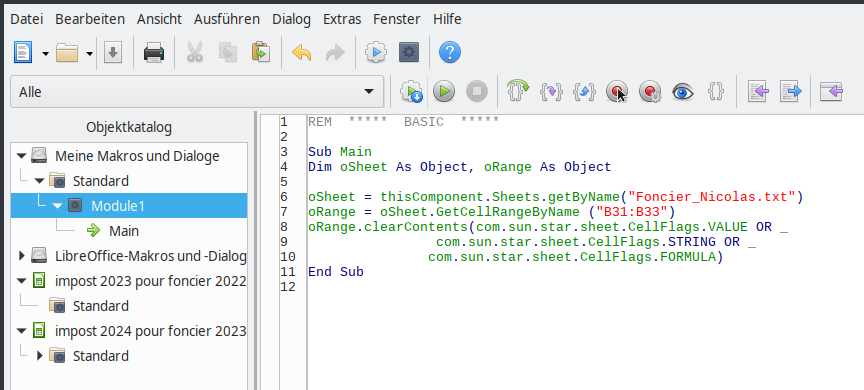Screen dimensions: 864x390
Task: Click the Import Dialog icon
Action: tap(831, 91)
